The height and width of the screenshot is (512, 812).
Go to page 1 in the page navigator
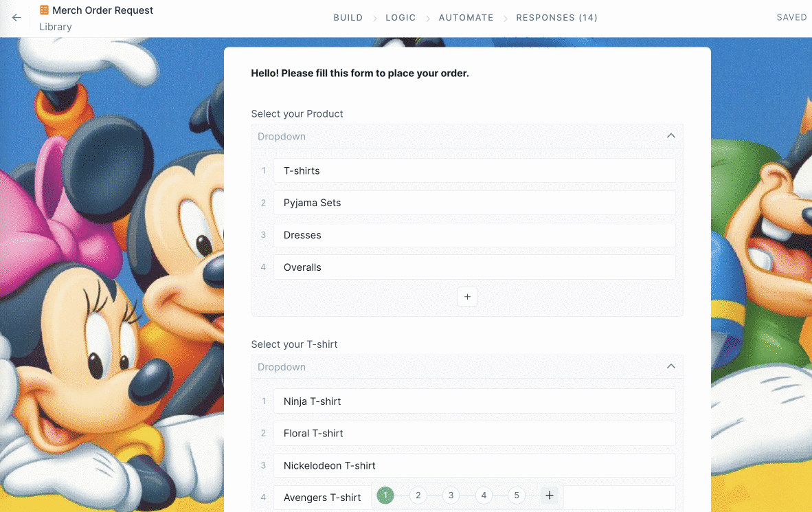click(385, 496)
